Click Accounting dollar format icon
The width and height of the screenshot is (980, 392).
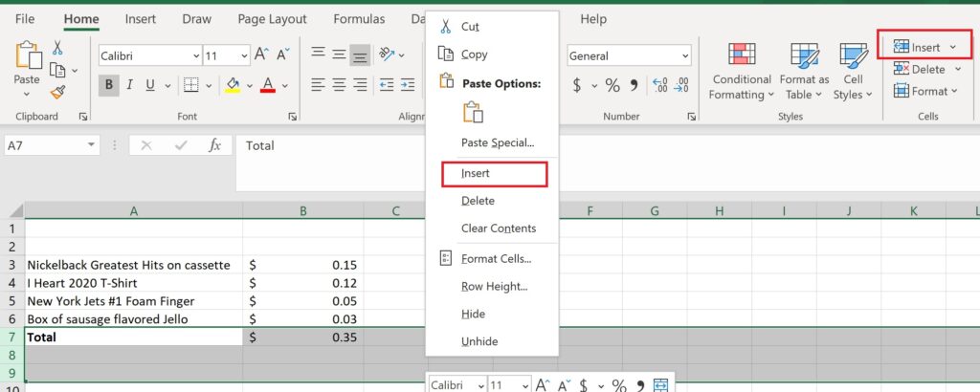point(577,85)
